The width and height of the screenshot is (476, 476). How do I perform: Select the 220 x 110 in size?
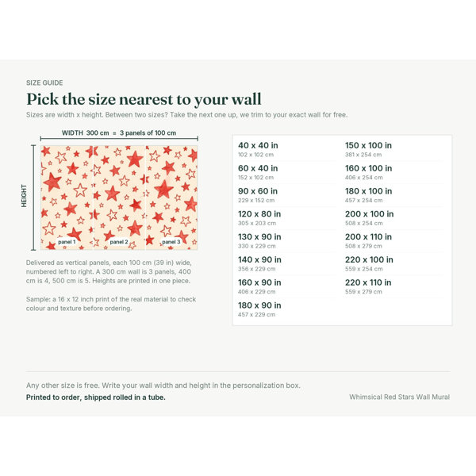point(394,286)
